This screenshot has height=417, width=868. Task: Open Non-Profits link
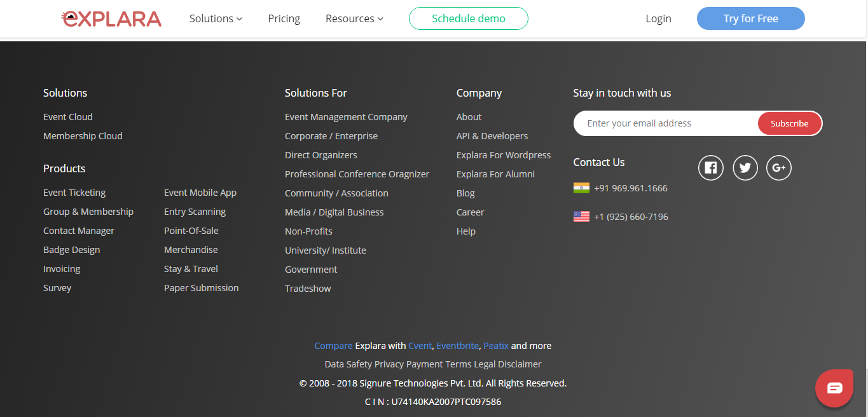(x=308, y=231)
